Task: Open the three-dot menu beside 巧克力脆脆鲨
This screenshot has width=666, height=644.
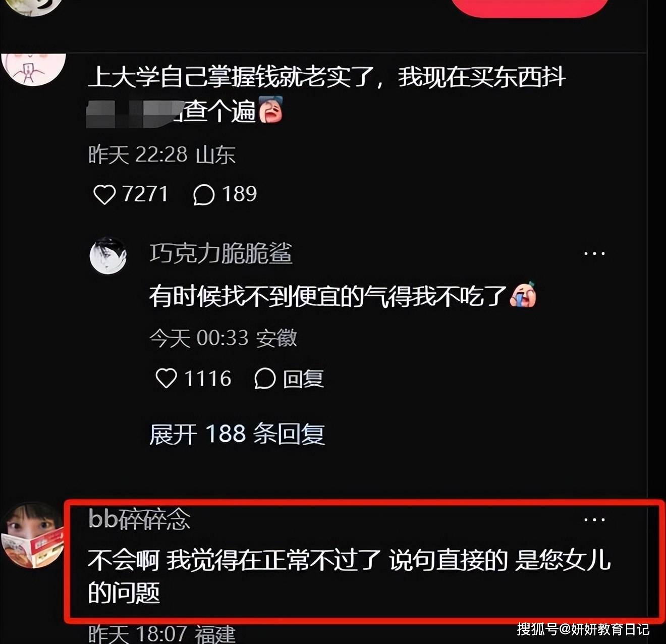Action: click(594, 253)
